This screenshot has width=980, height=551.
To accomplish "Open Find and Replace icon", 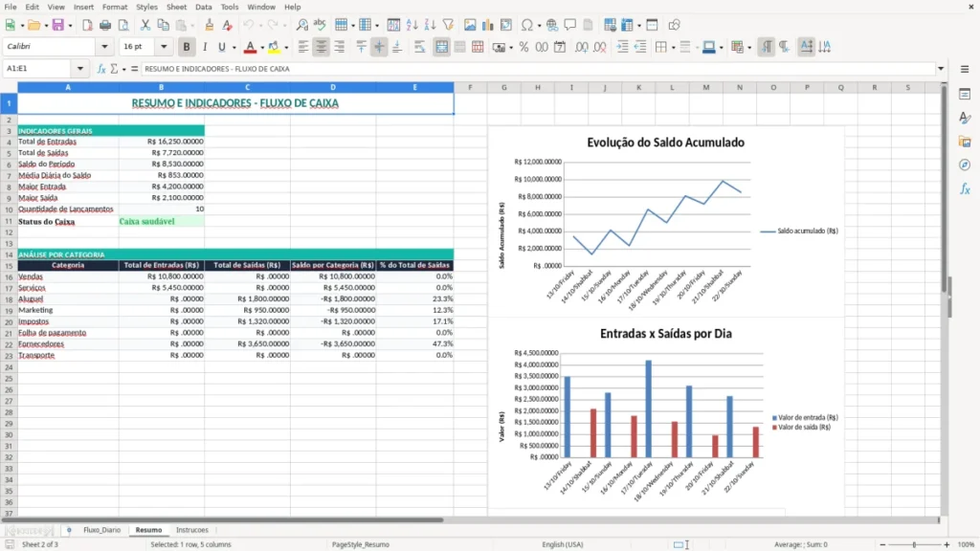I will coord(301,25).
